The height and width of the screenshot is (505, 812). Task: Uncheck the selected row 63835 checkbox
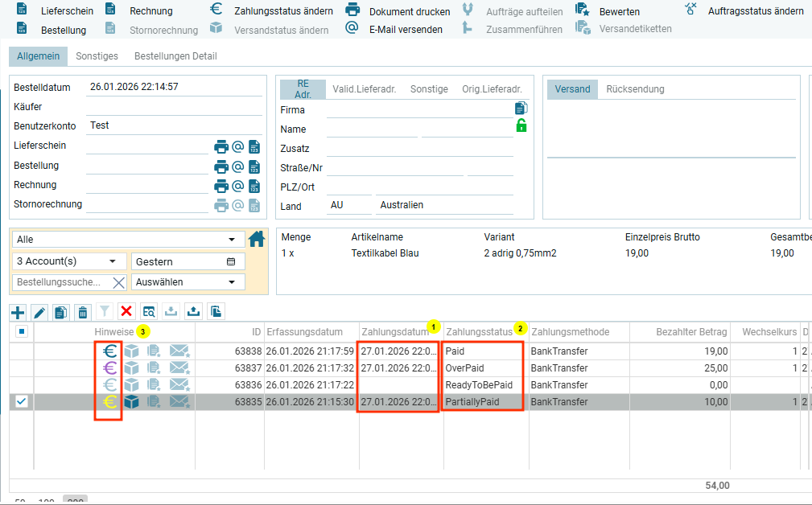(22, 402)
